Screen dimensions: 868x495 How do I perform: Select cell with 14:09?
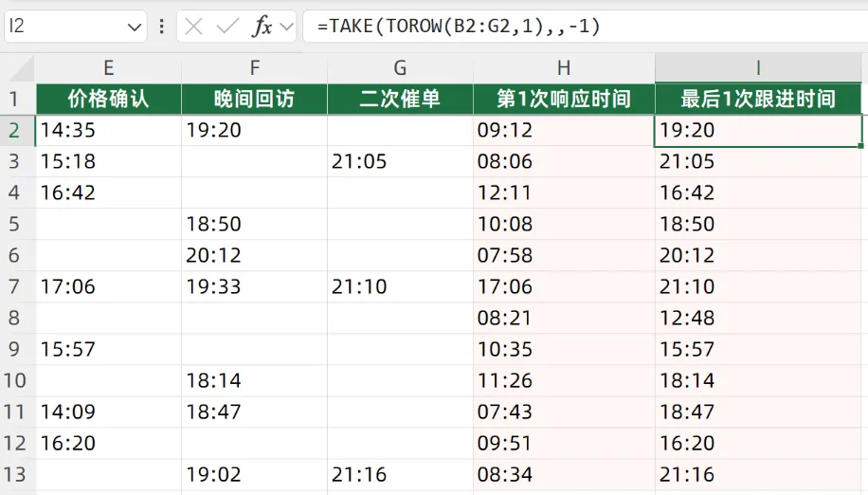coord(108,412)
